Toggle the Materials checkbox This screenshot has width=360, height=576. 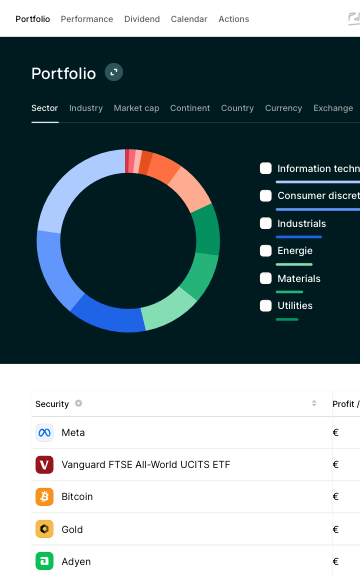point(266,278)
